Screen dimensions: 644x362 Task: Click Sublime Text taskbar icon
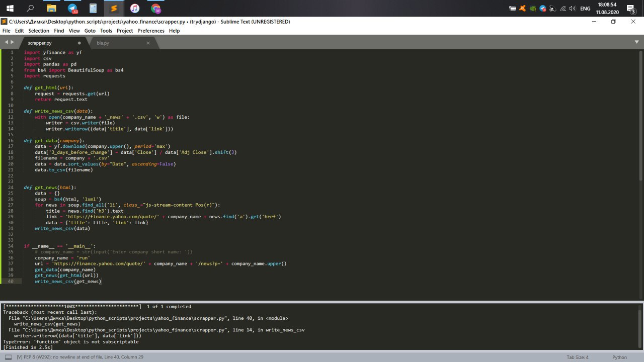[x=114, y=8]
